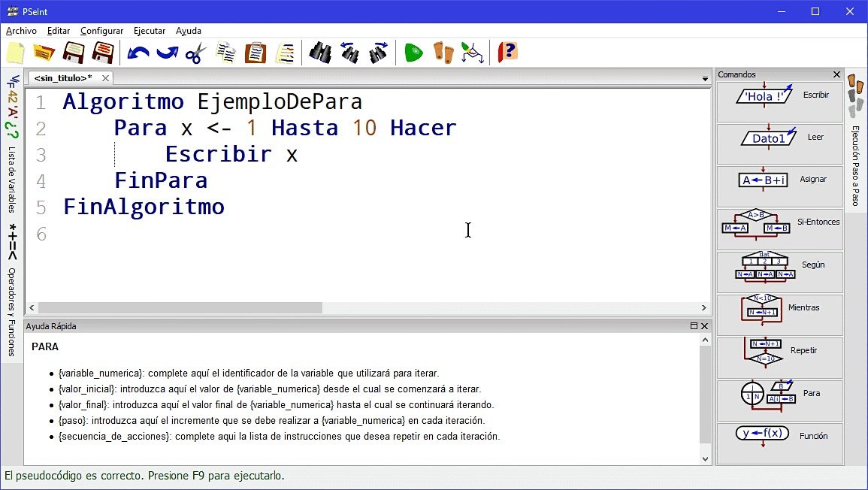Insert the Repetir loop
Viewport: 868px width, 490px height.
(x=779, y=358)
